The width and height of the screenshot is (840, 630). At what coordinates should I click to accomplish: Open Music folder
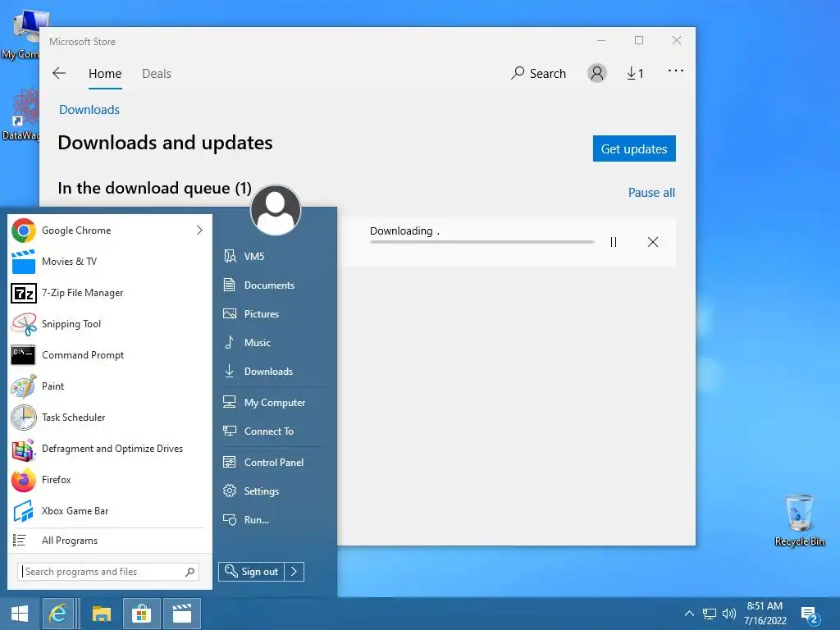(273, 342)
